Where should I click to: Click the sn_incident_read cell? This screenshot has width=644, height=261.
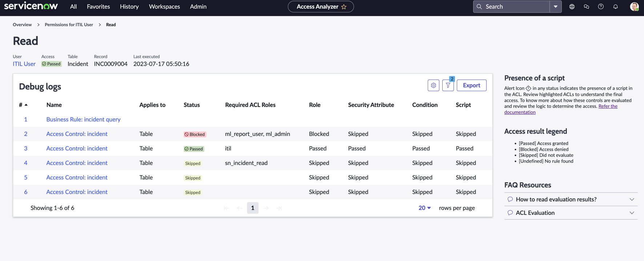(246, 163)
